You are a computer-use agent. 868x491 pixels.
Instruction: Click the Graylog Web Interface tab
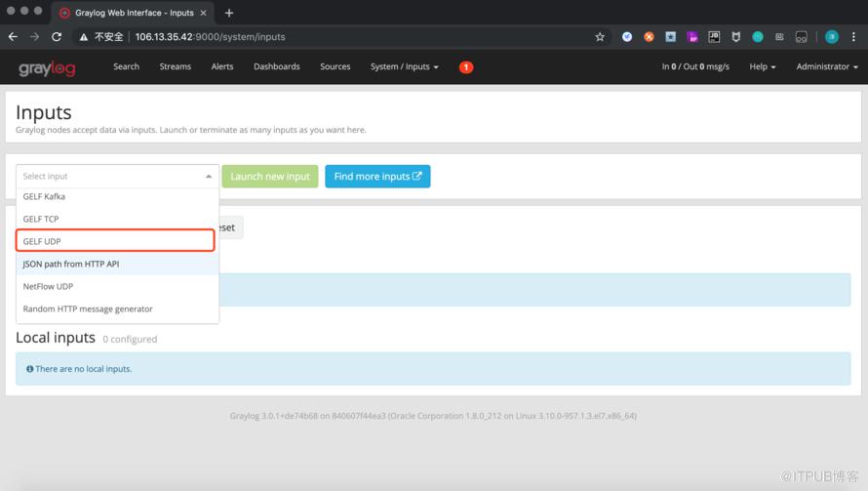pos(134,13)
